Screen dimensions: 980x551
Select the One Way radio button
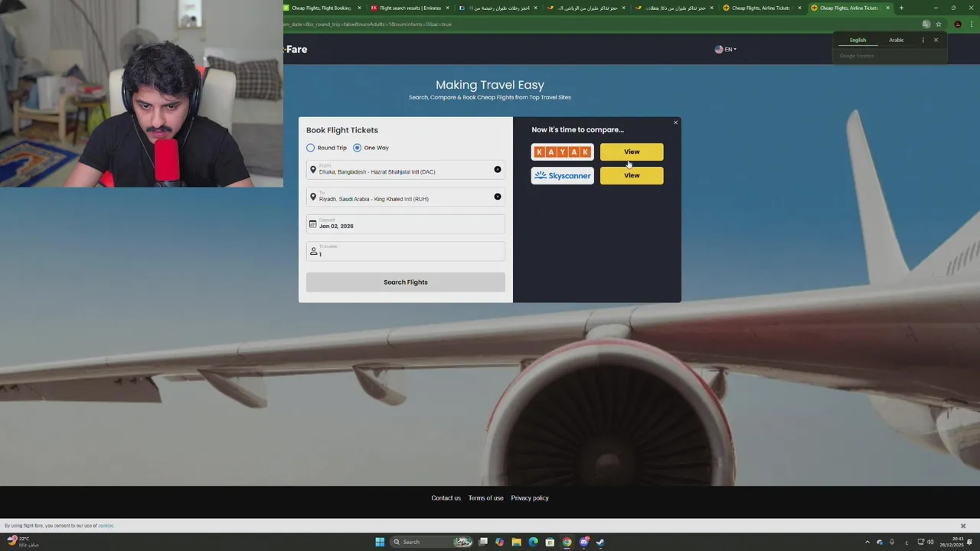(x=357, y=148)
